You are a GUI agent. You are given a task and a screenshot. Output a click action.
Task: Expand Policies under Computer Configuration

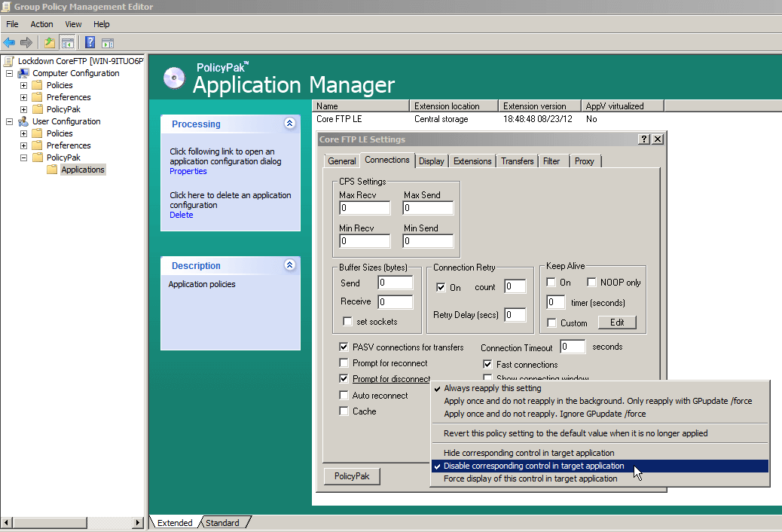click(23, 85)
